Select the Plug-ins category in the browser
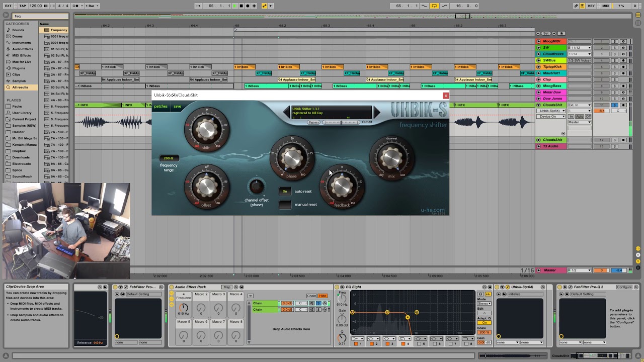Screen dimensions: 644x362 (19, 68)
